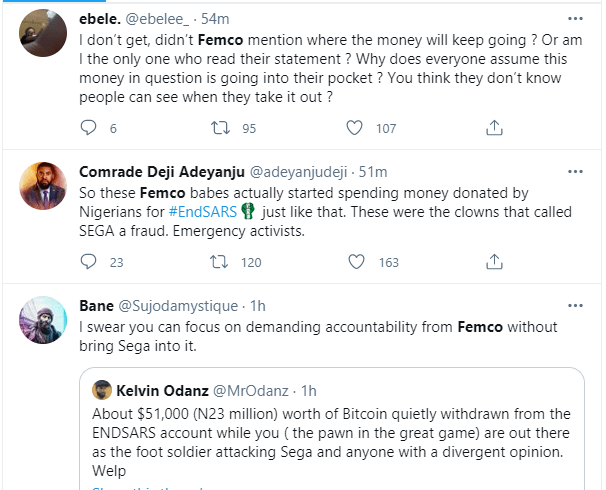Open more options on Bane's tweet

575,305
